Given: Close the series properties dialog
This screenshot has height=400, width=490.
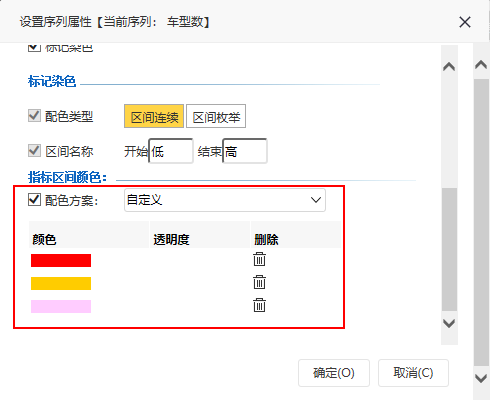Looking at the screenshot, I should [x=465, y=22].
